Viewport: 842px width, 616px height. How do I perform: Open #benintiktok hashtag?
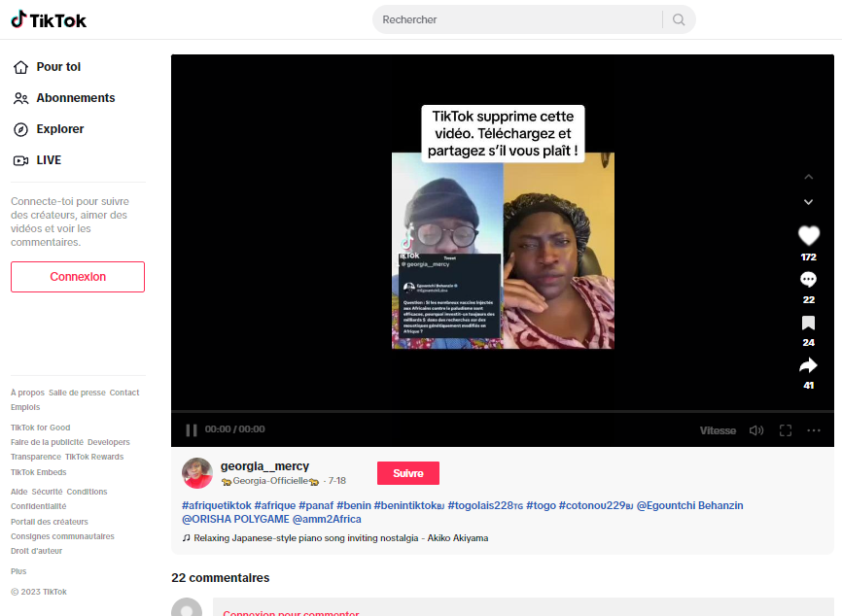coord(409,505)
